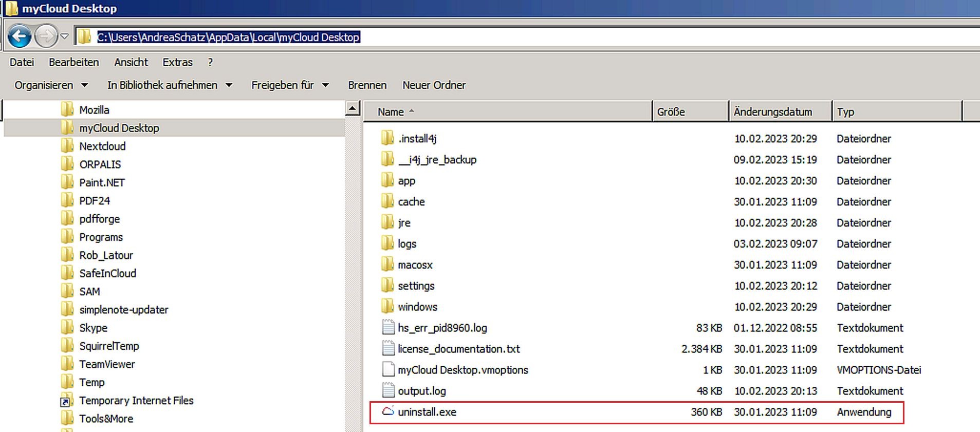Select the cache folder icon
Image resolution: width=980 pixels, height=432 pixels.
pos(388,201)
